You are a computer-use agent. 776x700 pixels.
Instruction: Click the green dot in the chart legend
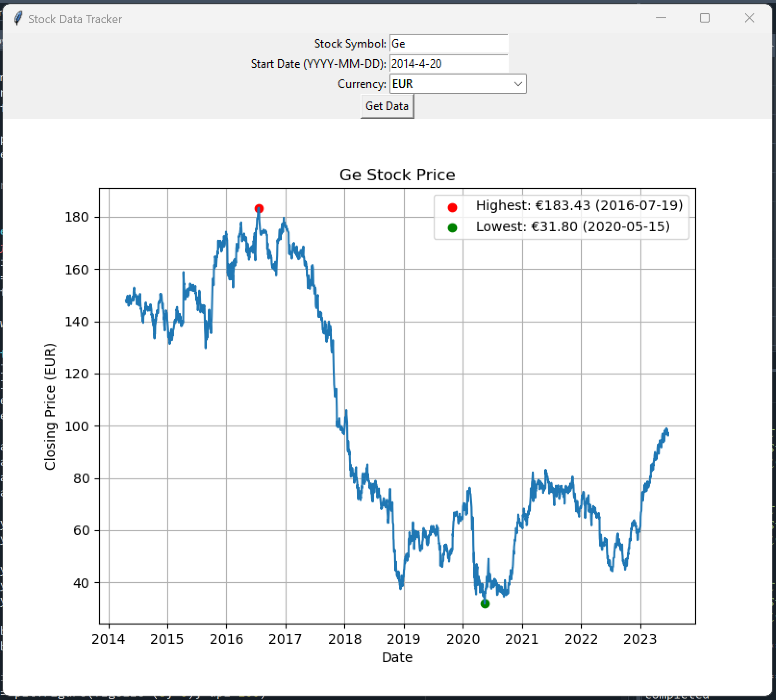click(x=452, y=228)
